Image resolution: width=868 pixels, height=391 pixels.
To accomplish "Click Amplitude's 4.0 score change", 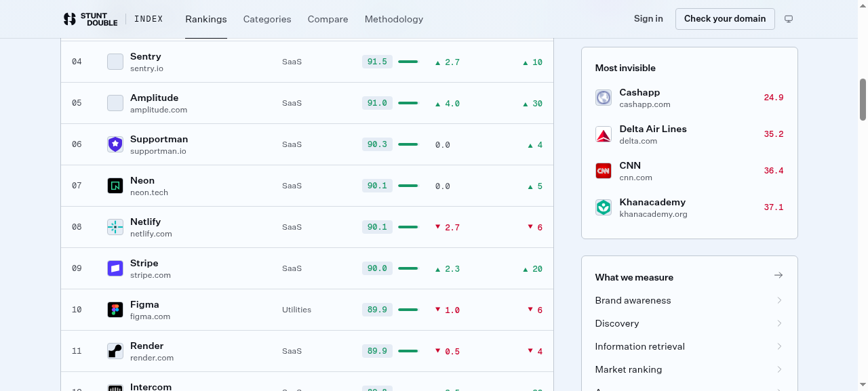I will click(448, 104).
